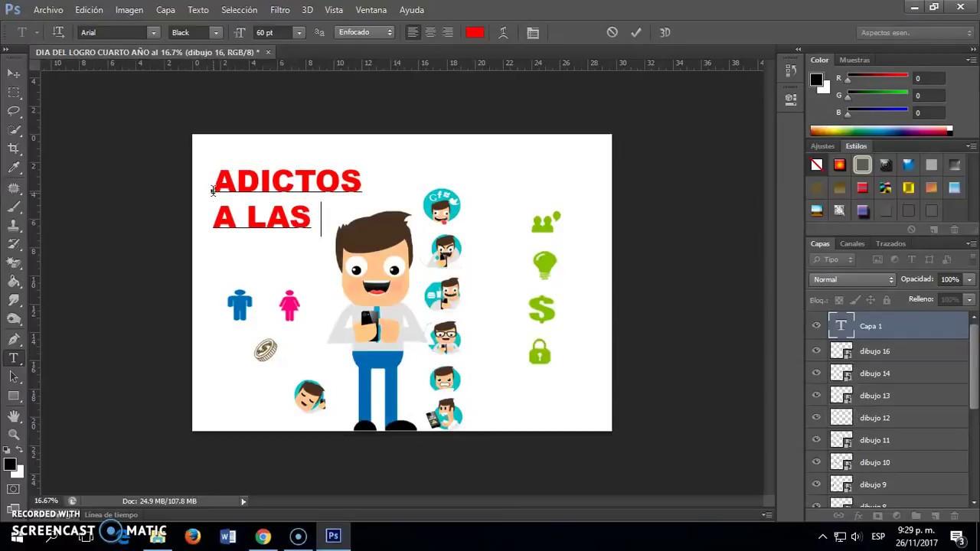Select the Crop tool
Image resolution: width=980 pixels, height=551 pixels.
click(x=14, y=148)
